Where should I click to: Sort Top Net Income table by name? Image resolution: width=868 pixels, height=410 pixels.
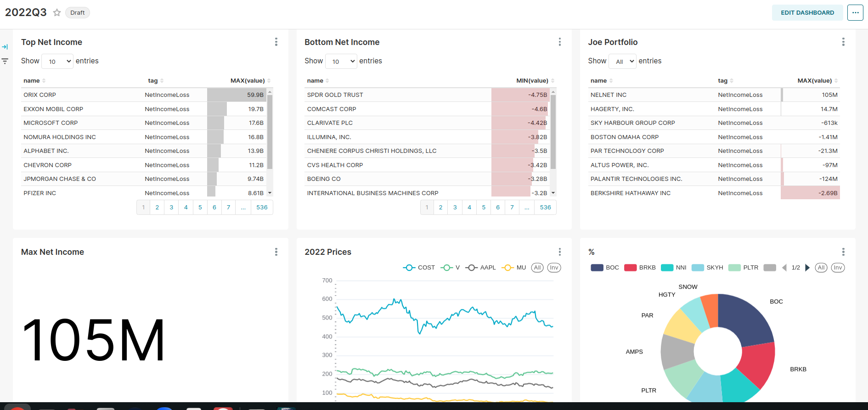pos(34,81)
